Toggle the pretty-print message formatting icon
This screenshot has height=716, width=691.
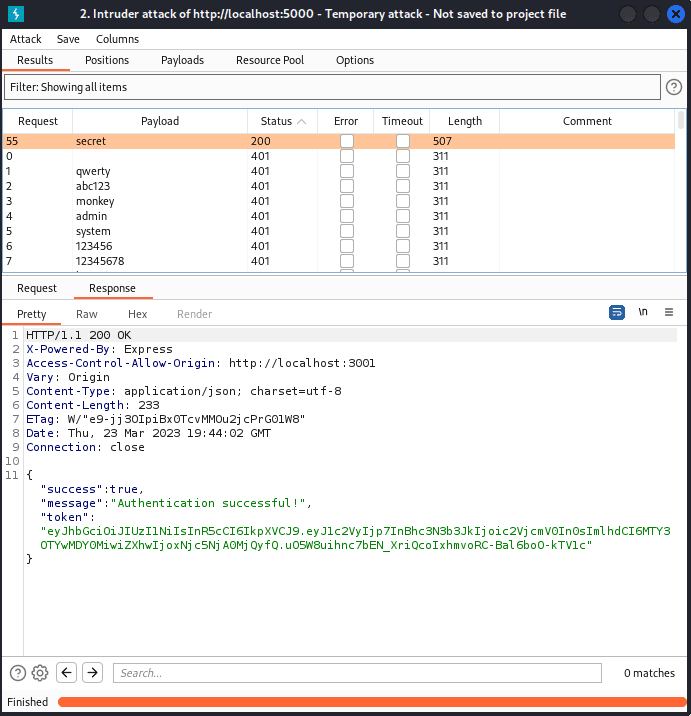pyautogui.click(x=617, y=312)
